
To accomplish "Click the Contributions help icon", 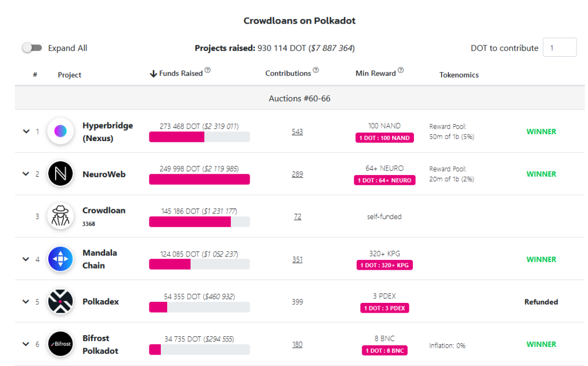I will (x=316, y=71).
